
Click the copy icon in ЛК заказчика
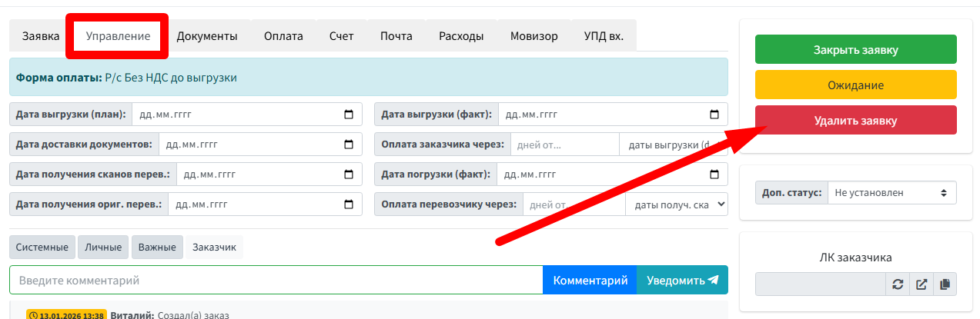coord(945,284)
